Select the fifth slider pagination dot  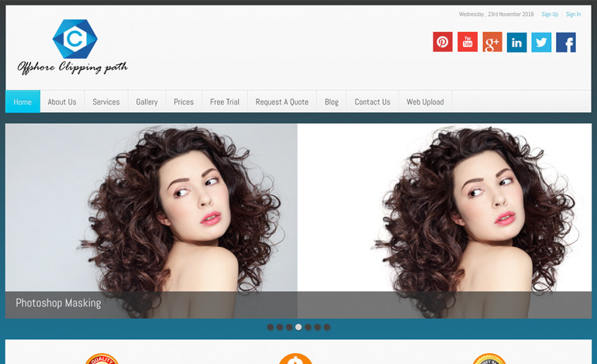point(308,327)
